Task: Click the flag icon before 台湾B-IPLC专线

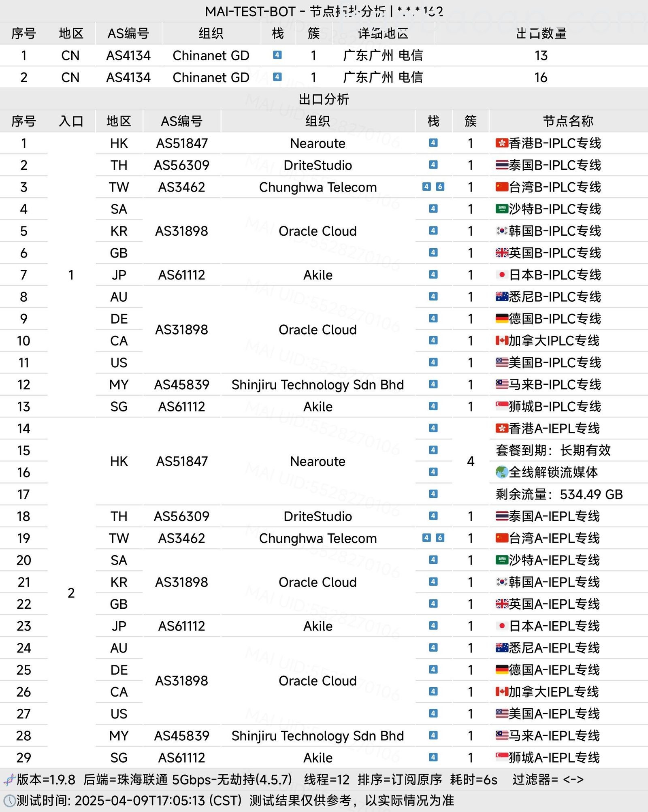Action: tap(502, 187)
